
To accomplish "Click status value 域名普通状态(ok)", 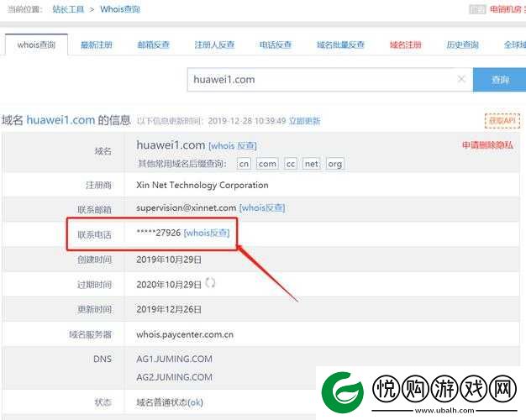I will click(x=170, y=402).
